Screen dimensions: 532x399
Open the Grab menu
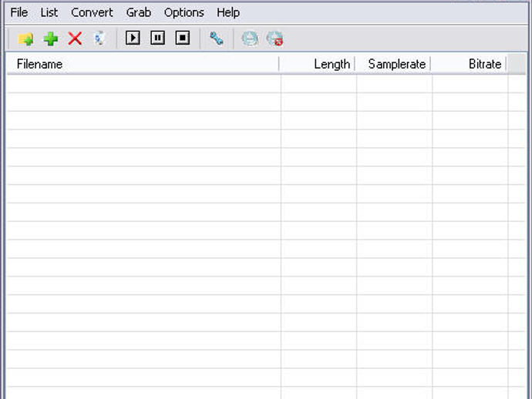click(x=139, y=12)
